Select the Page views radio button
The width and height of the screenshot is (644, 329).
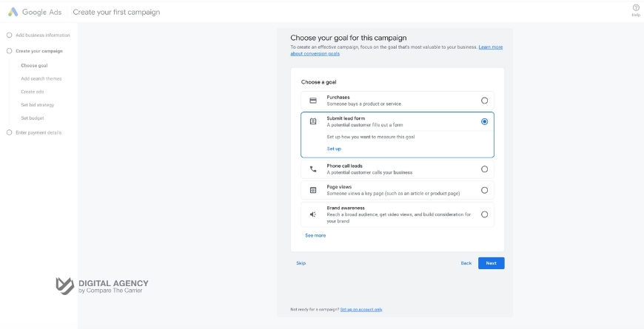484,190
